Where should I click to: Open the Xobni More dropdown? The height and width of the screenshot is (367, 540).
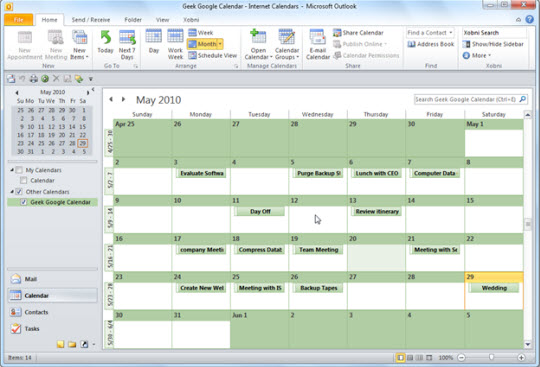[x=477, y=55]
